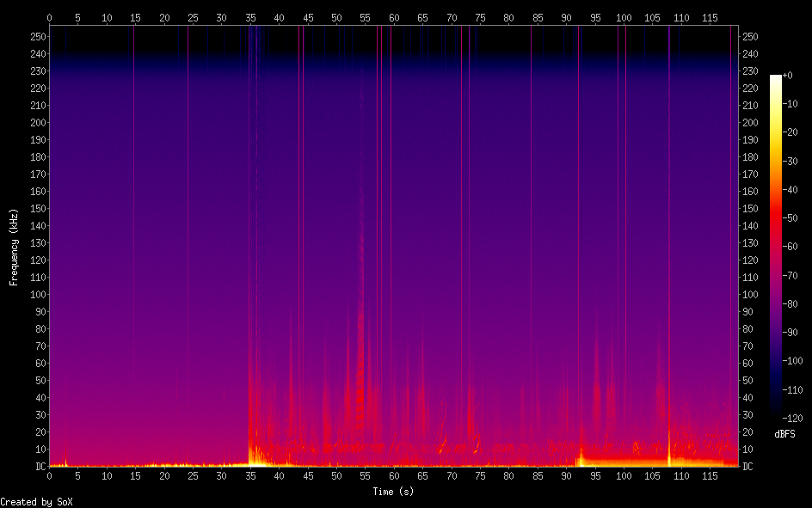Click the "Created by SoX" text

(x=36, y=502)
